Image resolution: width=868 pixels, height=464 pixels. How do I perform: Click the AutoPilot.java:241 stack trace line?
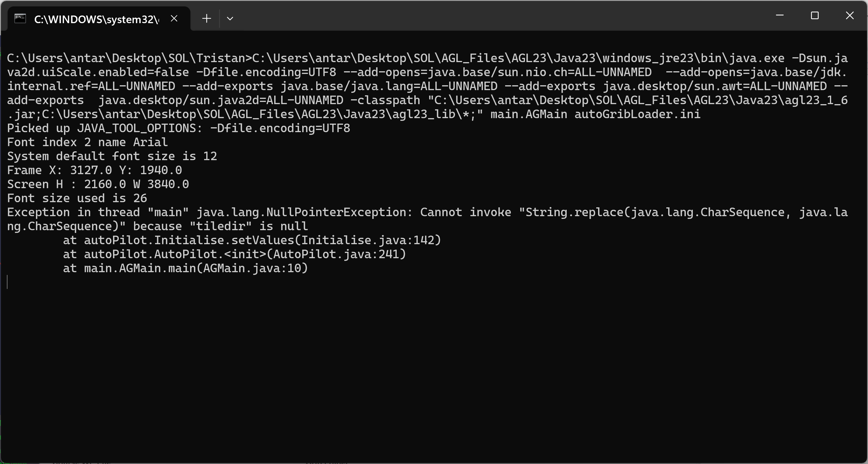point(235,254)
